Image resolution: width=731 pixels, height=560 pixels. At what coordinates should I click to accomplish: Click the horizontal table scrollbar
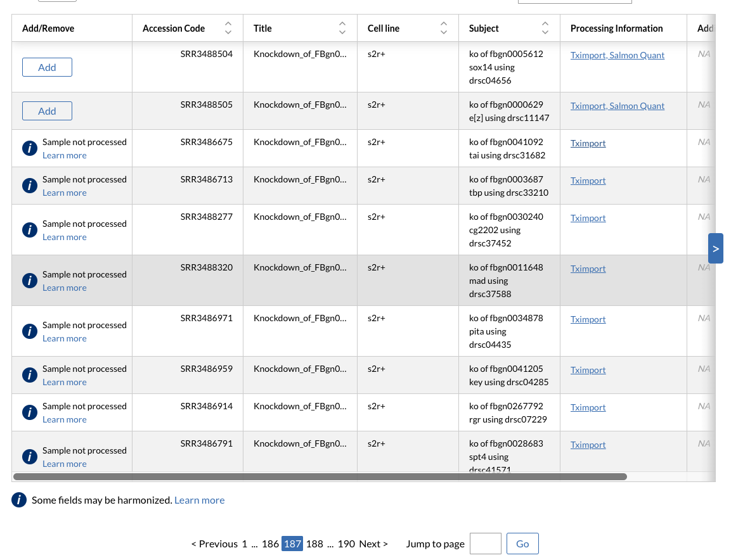pyautogui.click(x=320, y=476)
